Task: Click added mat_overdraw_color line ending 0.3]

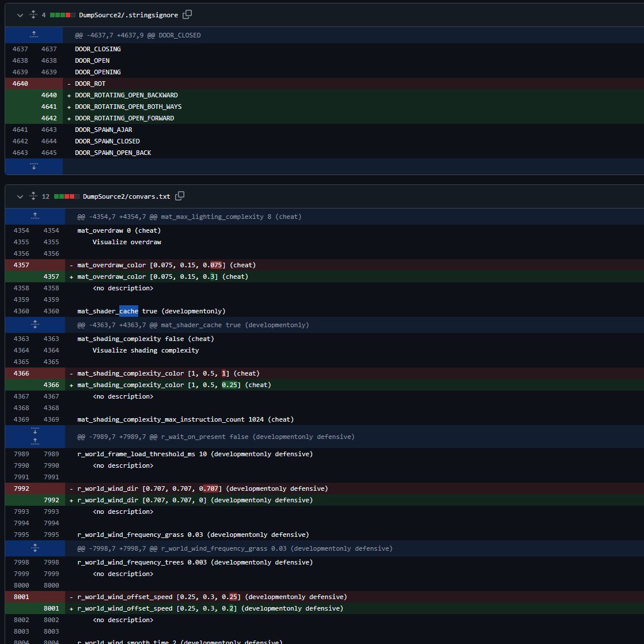Action: (x=162, y=276)
